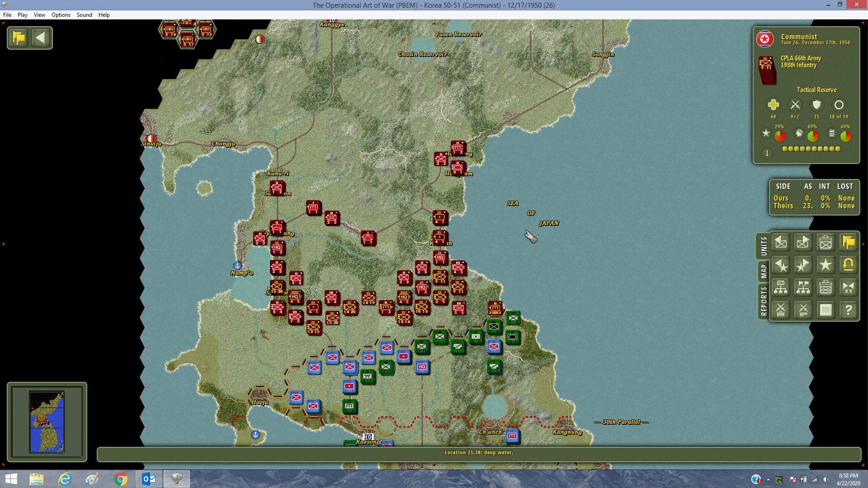Open the crossed swords list report icon
The height and width of the screenshot is (488, 868).
803,310
